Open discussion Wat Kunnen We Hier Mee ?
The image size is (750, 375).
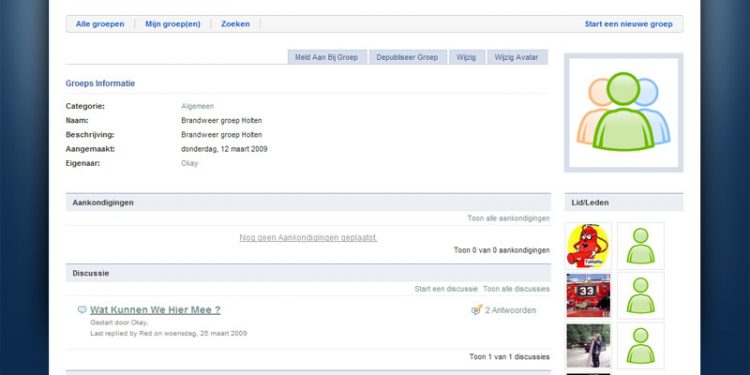point(155,309)
